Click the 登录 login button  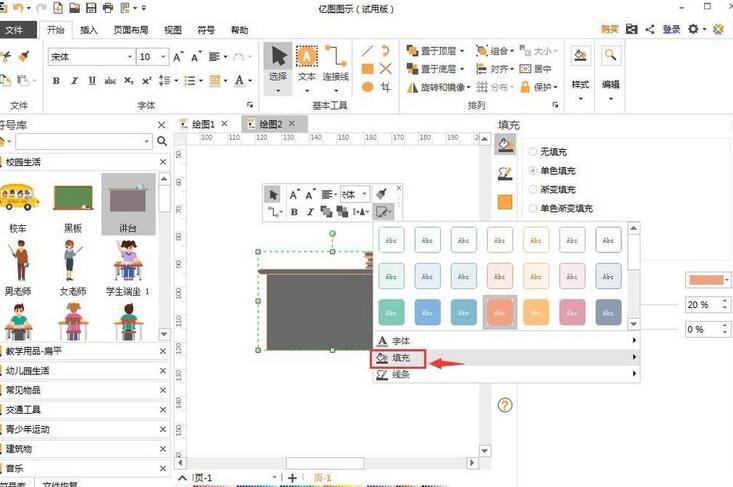click(x=671, y=30)
